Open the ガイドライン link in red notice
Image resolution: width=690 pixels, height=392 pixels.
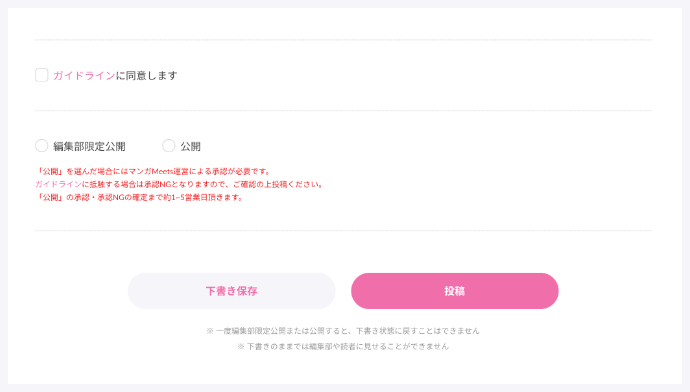click(x=59, y=184)
